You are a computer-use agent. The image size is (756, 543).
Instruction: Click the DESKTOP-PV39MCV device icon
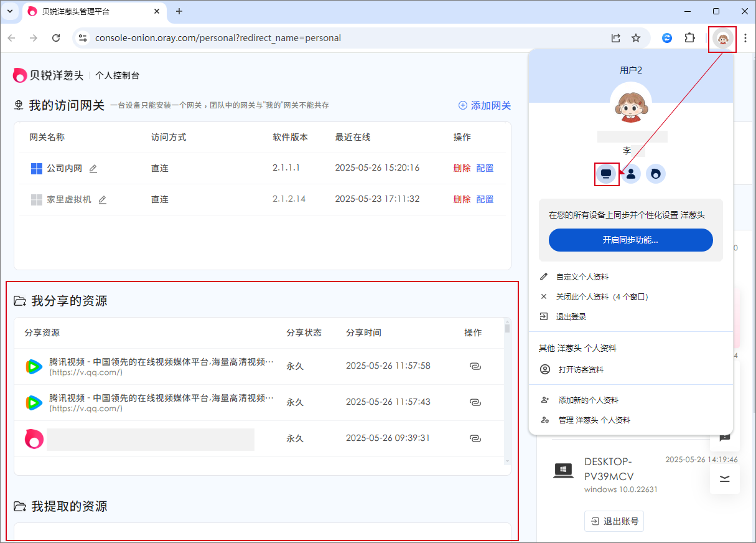[x=563, y=470]
